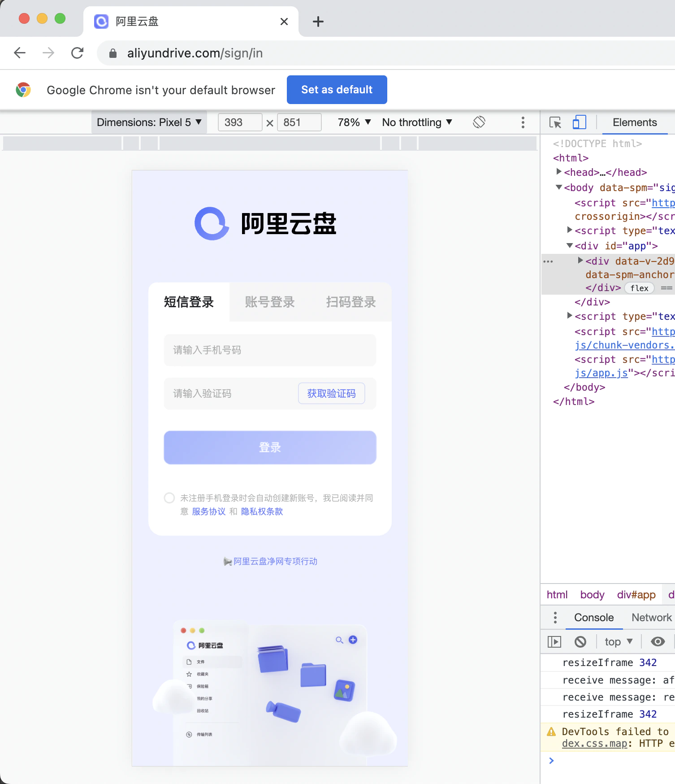Click the eye live expression icon
Image resolution: width=675 pixels, height=784 pixels.
pyautogui.click(x=658, y=642)
